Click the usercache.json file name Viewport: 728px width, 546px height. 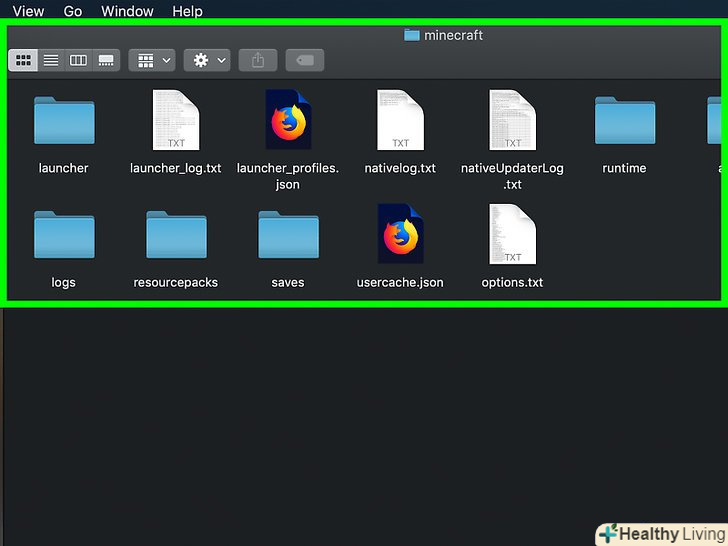(400, 283)
